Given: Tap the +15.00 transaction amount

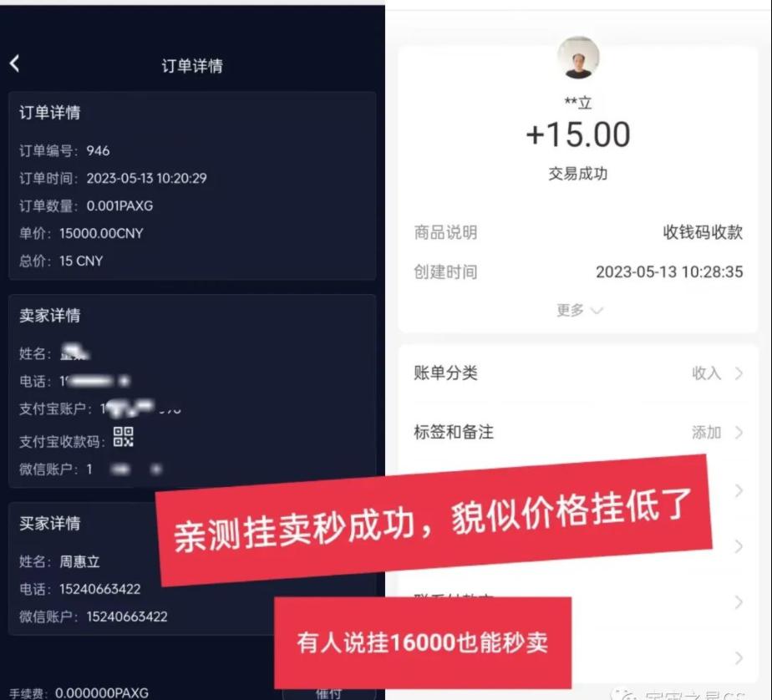Looking at the screenshot, I should tap(578, 134).
